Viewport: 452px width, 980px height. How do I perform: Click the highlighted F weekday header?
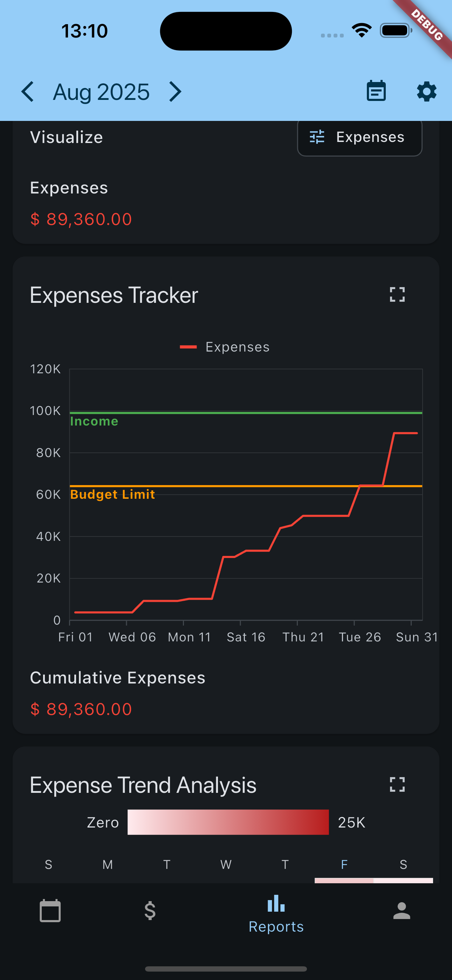click(344, 865)
